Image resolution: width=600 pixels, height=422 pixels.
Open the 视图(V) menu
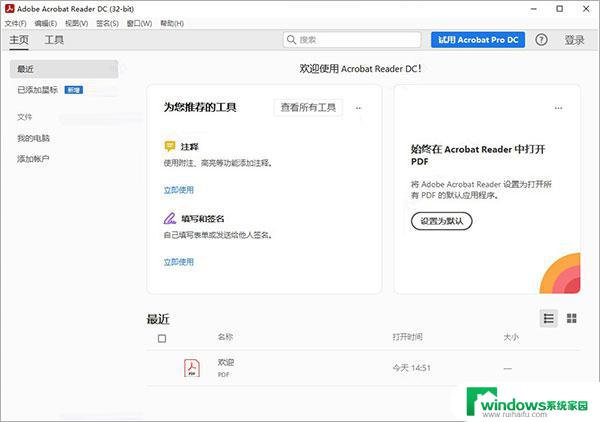[x=77, y=24]
